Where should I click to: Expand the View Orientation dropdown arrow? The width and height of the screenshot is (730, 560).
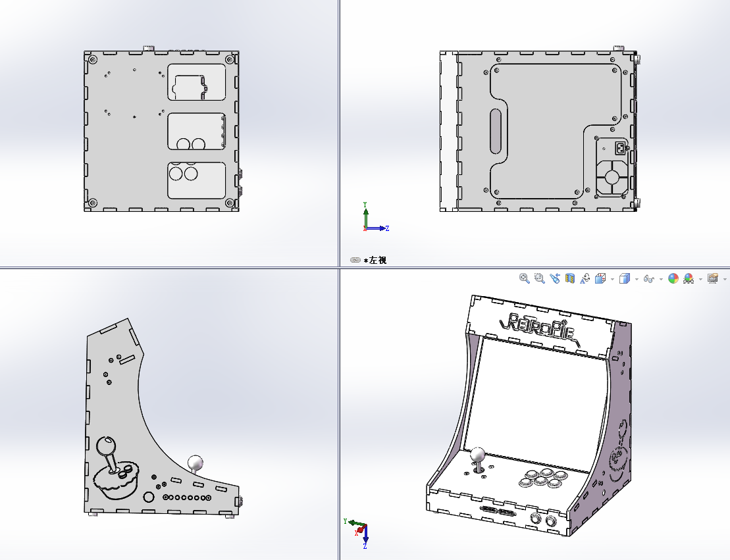[x=612, y=279]
